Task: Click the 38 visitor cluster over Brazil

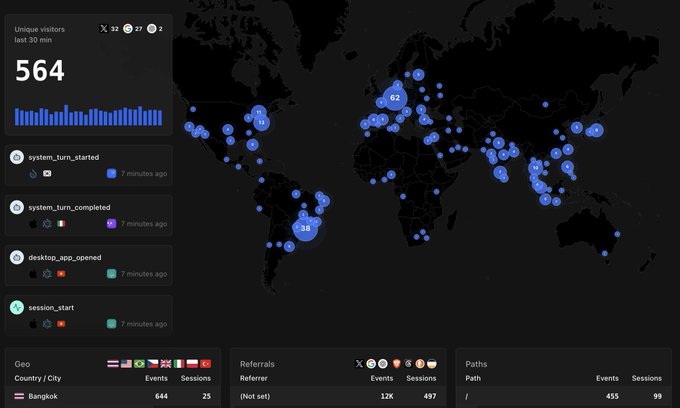Action: tap(305, 228)
